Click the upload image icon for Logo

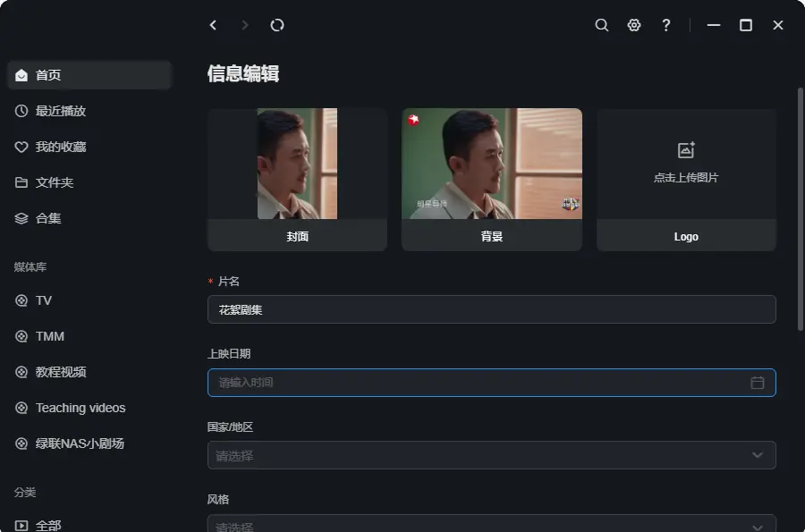pos(686,150)
